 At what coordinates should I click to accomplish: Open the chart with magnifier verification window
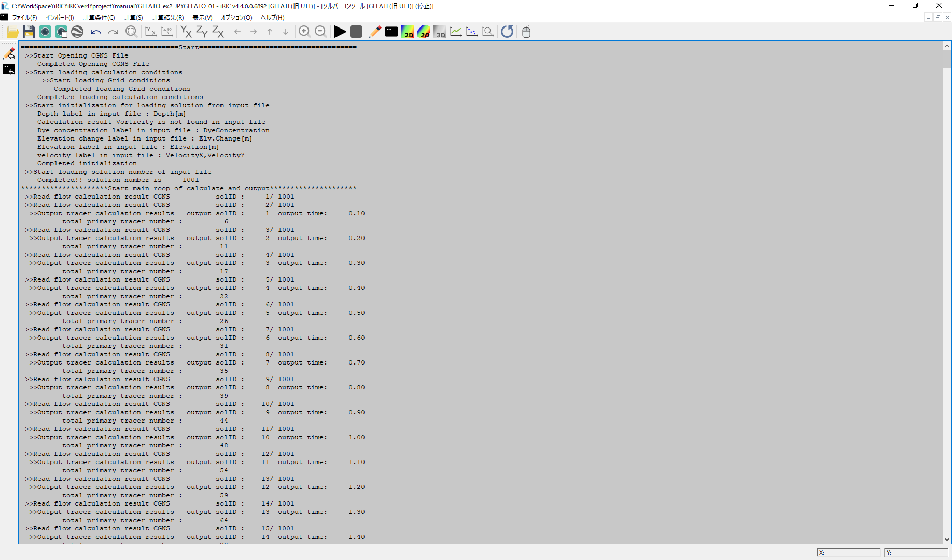[x=488, y=32]
